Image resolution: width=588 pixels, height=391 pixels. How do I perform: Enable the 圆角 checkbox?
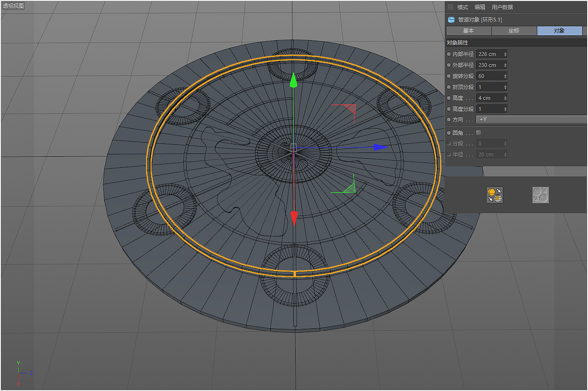479,133
